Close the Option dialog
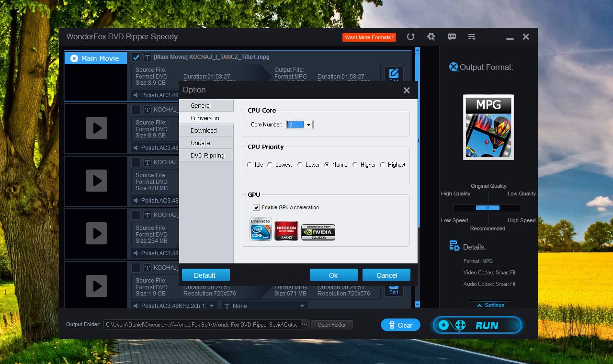 point(407,90)
